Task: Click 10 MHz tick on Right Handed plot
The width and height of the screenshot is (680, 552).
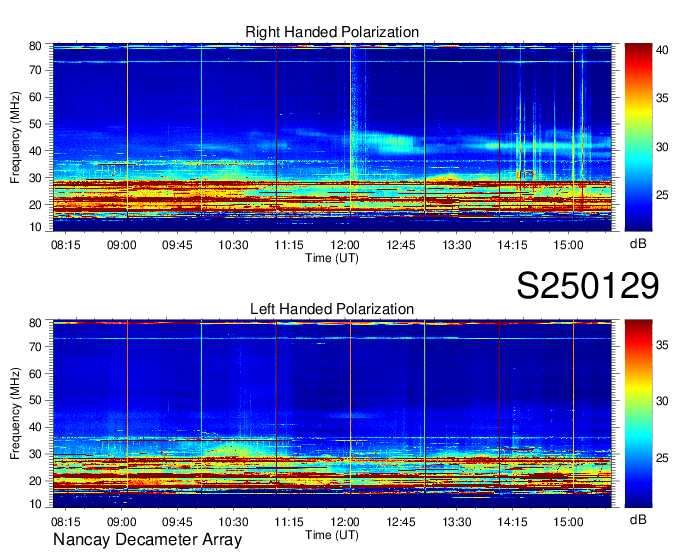Action: [x=35, y=227]
